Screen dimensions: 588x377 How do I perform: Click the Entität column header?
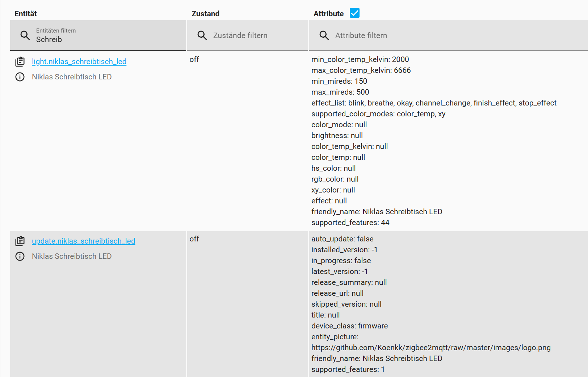point(26,14)
